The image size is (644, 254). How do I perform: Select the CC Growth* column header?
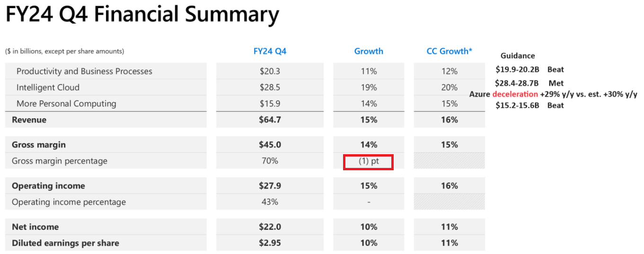(x=449, y=51)
